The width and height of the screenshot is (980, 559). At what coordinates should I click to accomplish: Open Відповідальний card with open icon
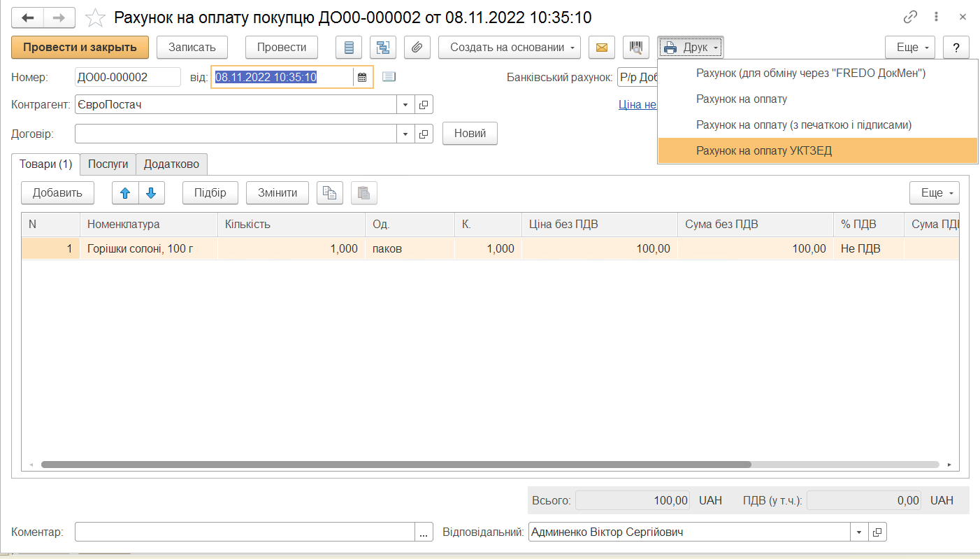[877, 532]
